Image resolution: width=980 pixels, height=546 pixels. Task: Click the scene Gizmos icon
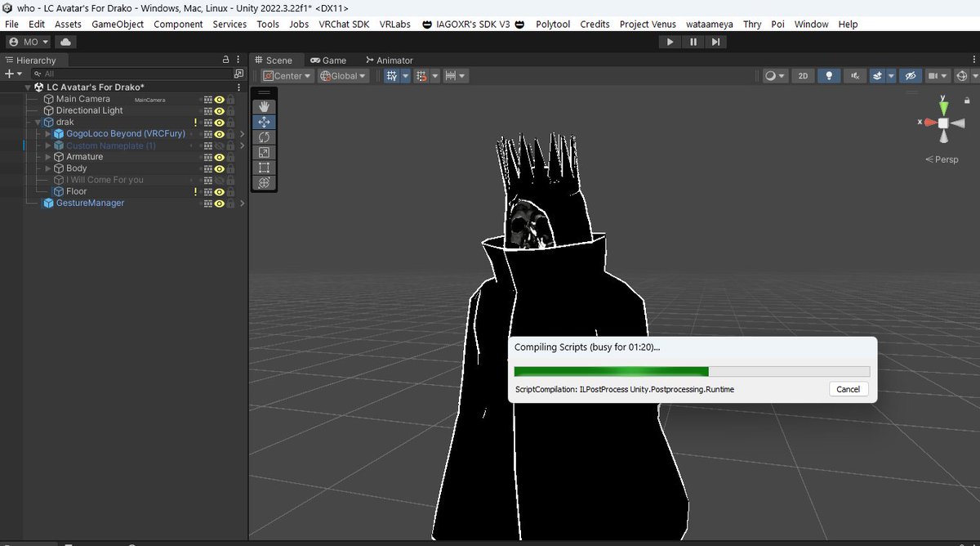pyautogui.click(x=962, y=75)
